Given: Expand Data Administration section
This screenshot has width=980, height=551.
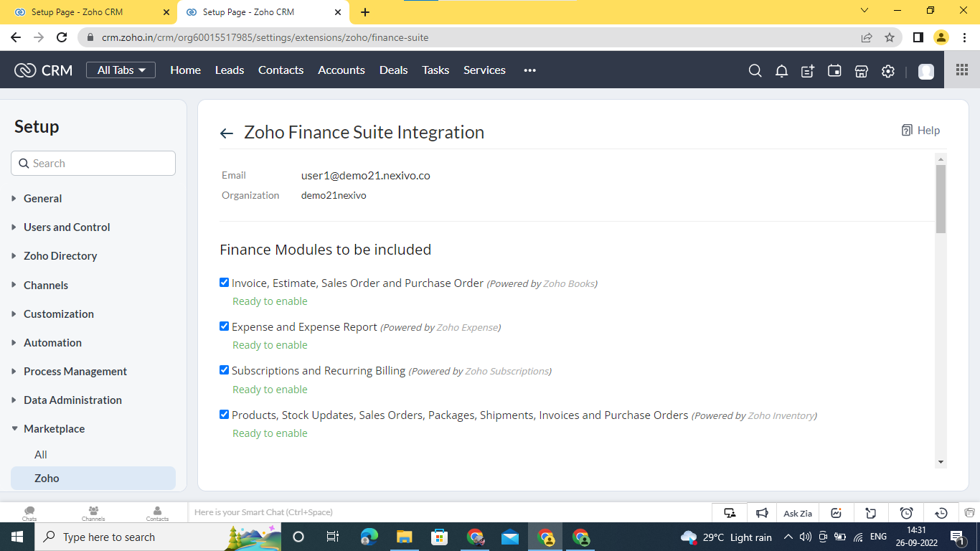Looking at the screenshot, I should pyautogui.click(x=72, y=400).
